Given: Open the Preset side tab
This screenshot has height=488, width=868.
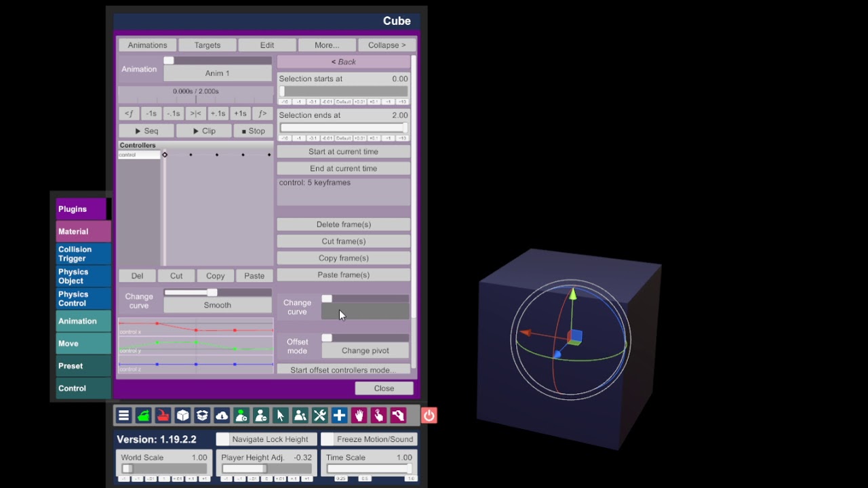Looking at the screenshot, I should coord(83,365).
